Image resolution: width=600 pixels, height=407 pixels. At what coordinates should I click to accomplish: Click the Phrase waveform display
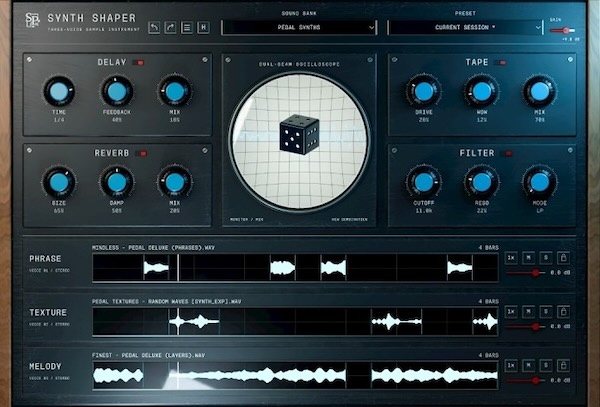(295, 268)
